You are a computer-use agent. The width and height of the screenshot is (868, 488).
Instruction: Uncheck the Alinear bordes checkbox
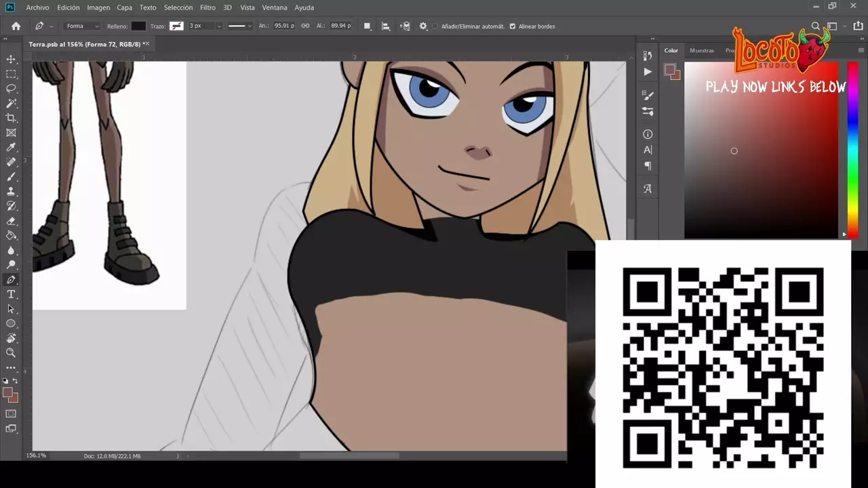(x=513, y=26)
